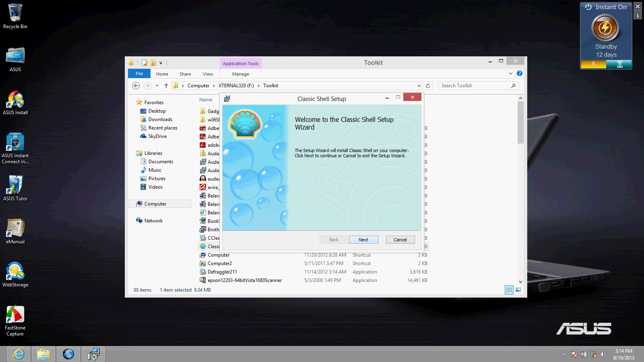The image size is (644, 362).
Task: Open the Manage ribbon tab
Action: click(x=241, y=74)
